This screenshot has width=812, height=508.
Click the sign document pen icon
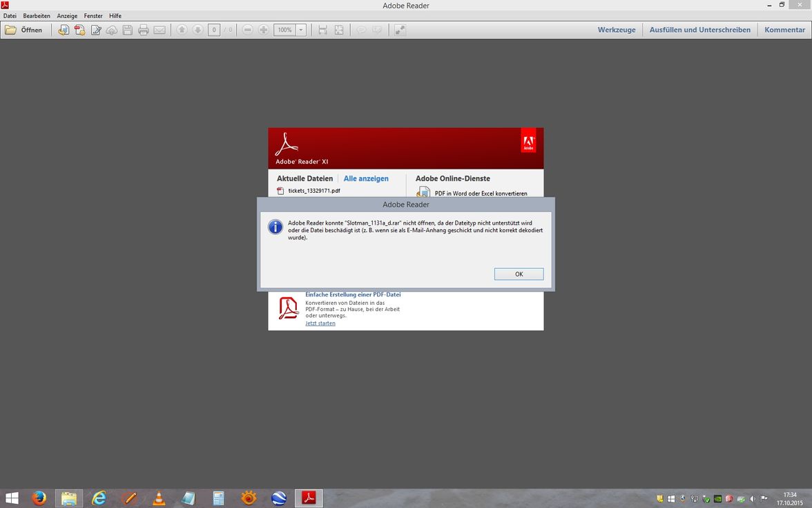pos(95,30)
